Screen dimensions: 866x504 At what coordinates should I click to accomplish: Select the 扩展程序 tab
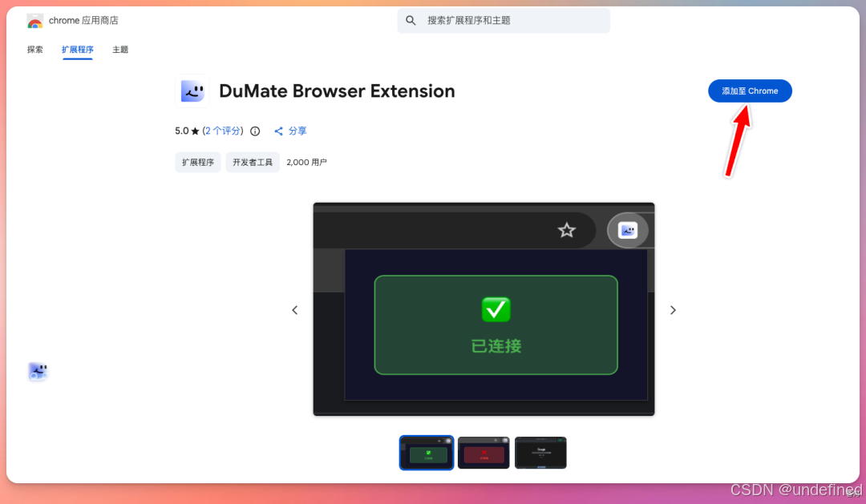click(77, 50)
